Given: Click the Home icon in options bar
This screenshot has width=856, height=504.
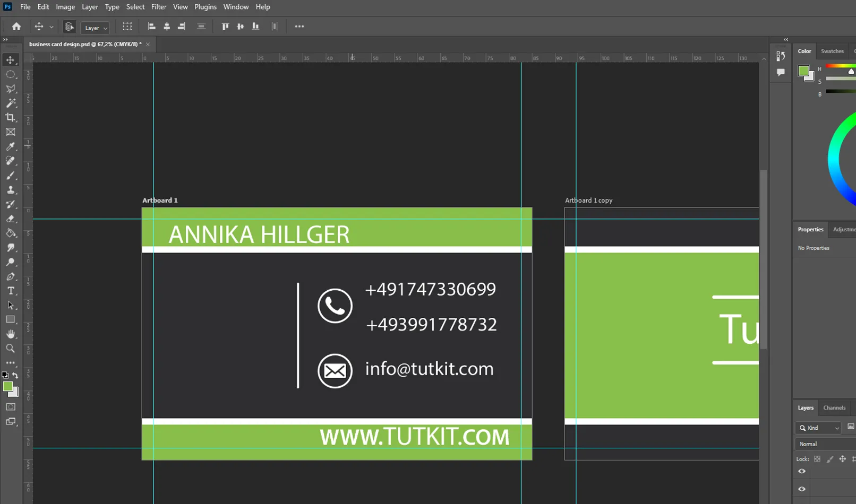Looking at the screenshot, I should (16, 27).
